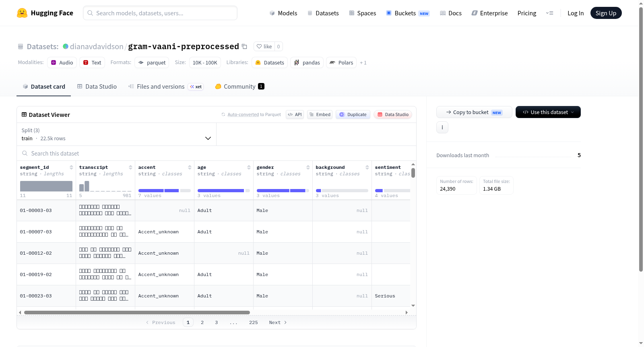Image resolution: width=644 pixels, height=347 pixels.
Task: Go to Spaces in the navigation
Action: pos(362,13)
